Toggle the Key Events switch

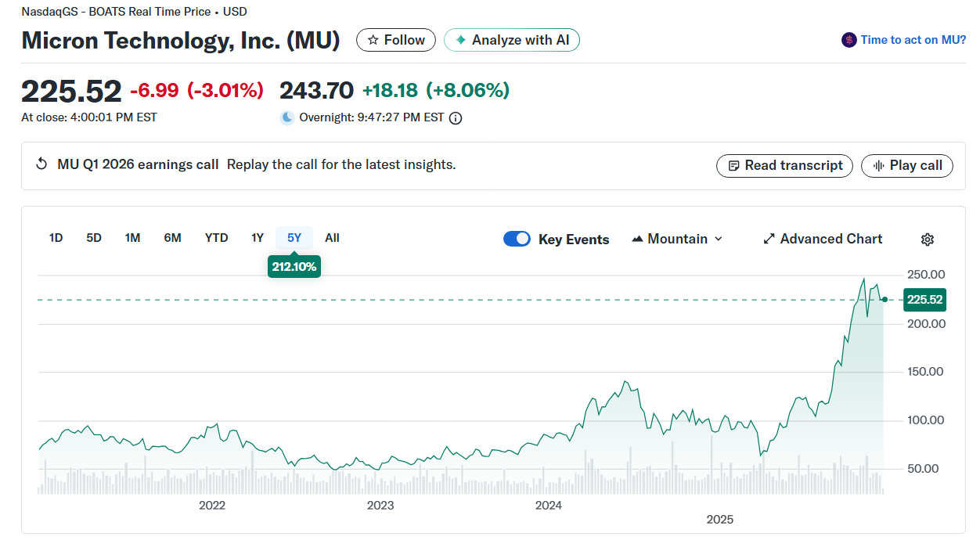tap(517, 240)
